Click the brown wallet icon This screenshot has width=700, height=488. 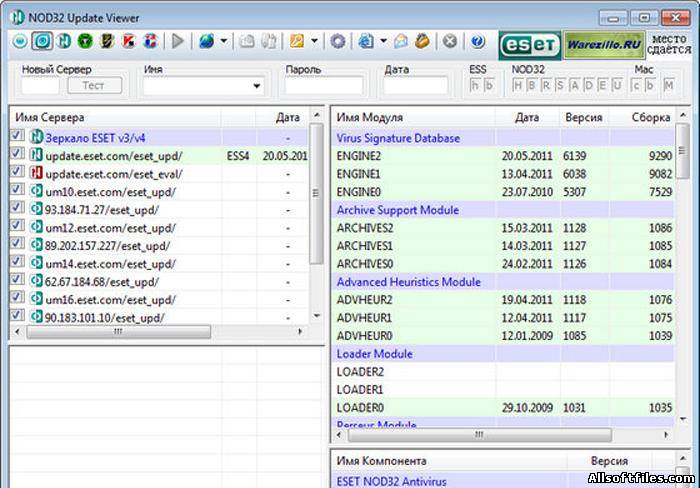pos(422,41)
